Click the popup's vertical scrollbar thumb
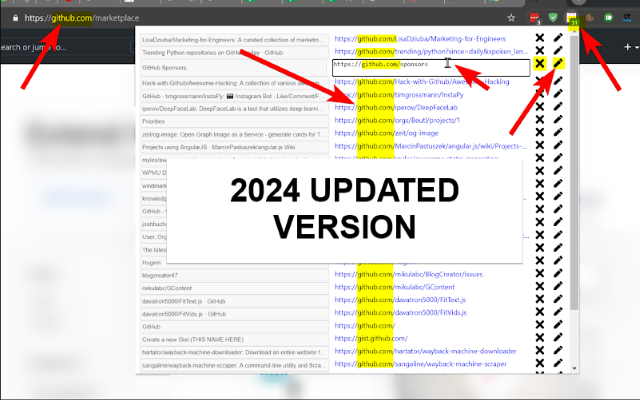 pyautogui.click(x=574, y=173)
